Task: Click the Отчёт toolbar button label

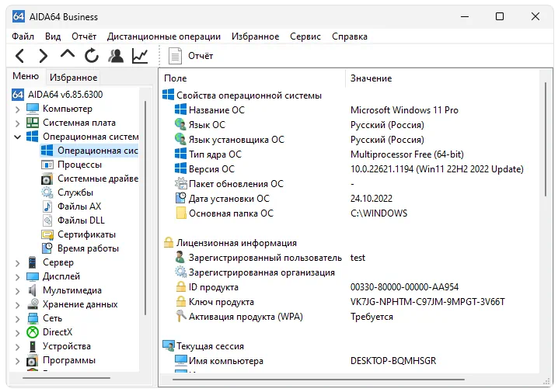Action: 201,56
